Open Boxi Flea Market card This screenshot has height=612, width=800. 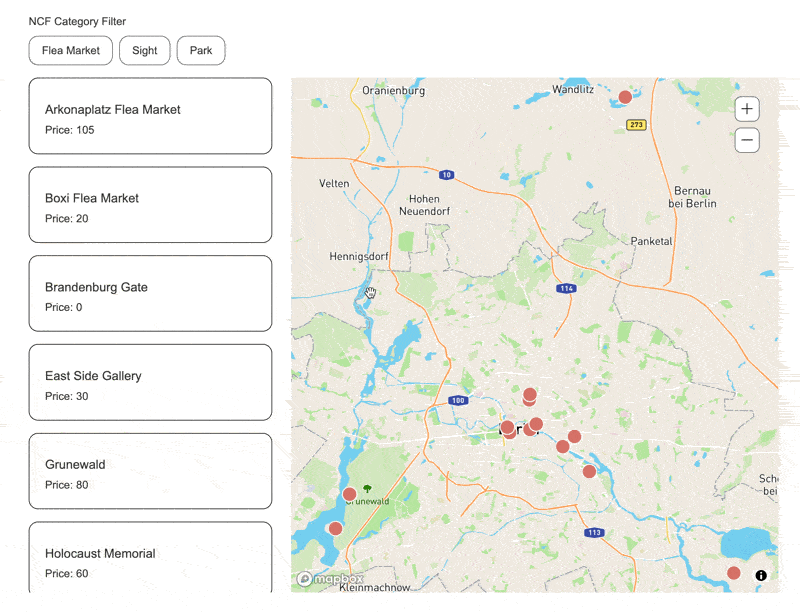click(x=151, y=205)
